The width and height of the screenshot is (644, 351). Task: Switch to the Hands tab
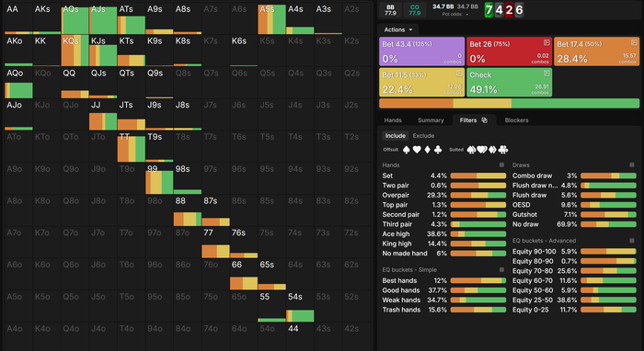pyautogui.click(x=393, y=120)
